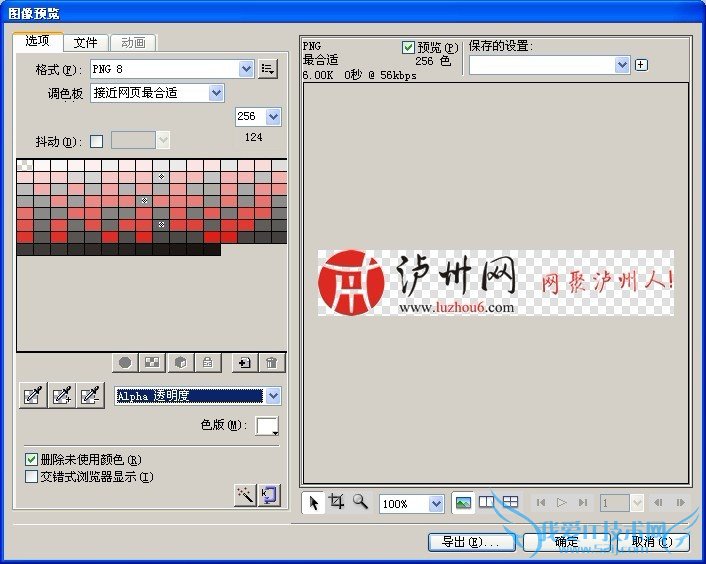
Task: Toggle the 预览 preview checkbox
Action: [408, 47]
